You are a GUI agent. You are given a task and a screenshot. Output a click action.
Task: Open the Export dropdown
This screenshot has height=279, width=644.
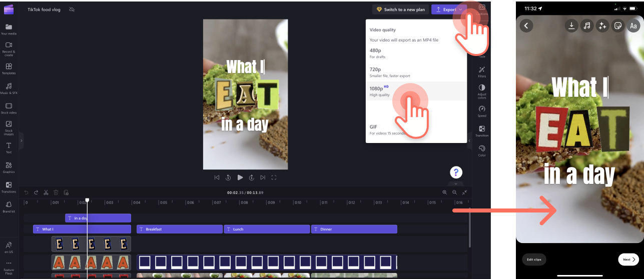[x=449, y=9]
